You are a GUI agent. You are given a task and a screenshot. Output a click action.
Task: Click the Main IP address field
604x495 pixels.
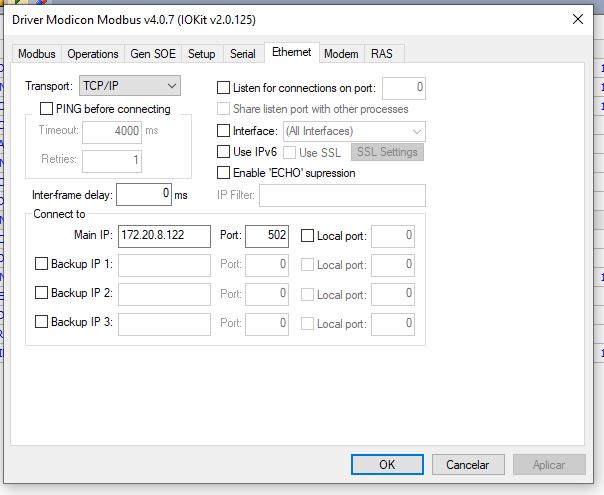click(164, 236)
